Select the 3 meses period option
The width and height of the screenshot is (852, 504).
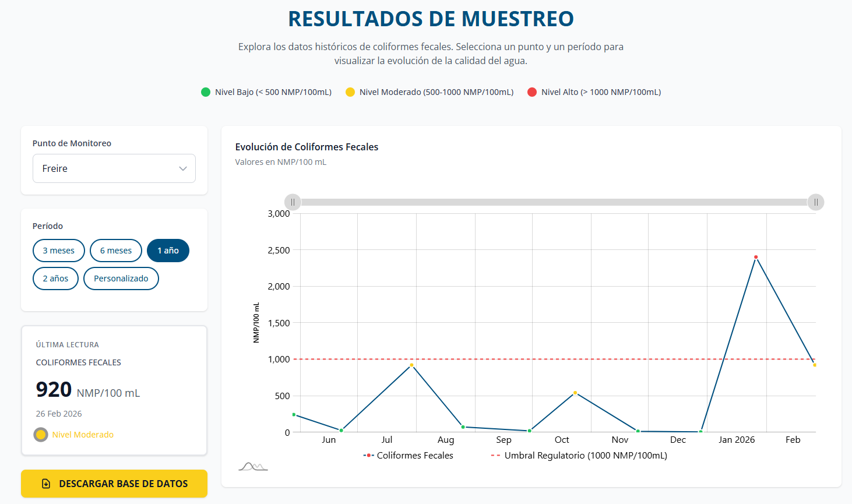tap(59, 251)
